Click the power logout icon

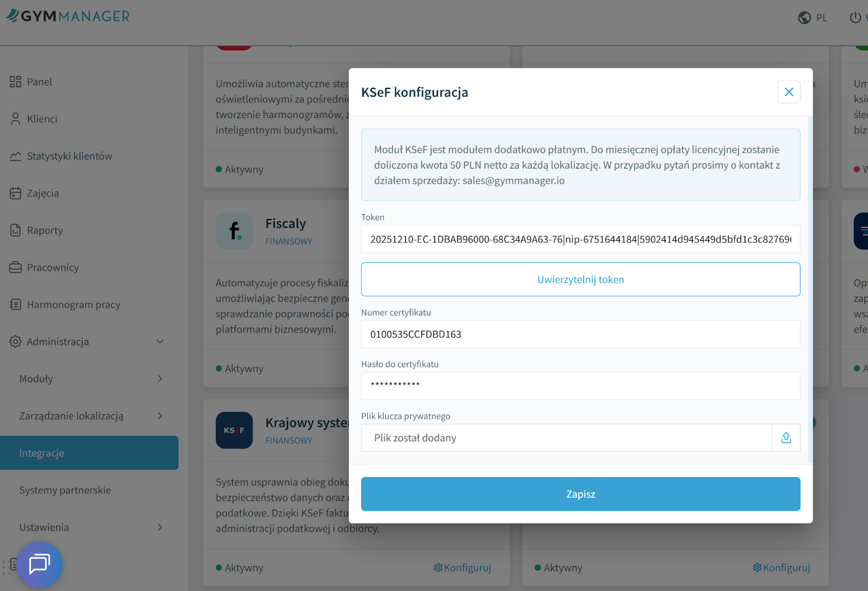[855, 18]
